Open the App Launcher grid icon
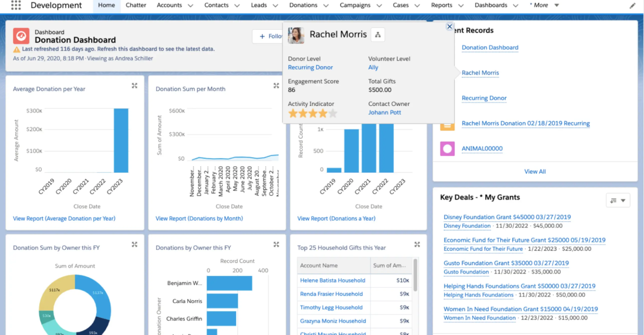The image size is (644, 335). tap(16, 5)
